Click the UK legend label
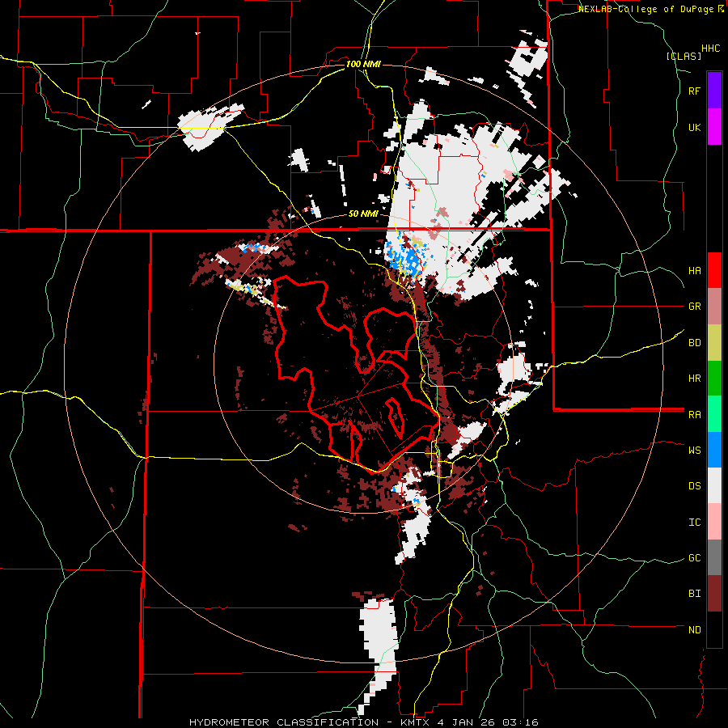The width and height of the screenshot is (728, 728). 695,127
